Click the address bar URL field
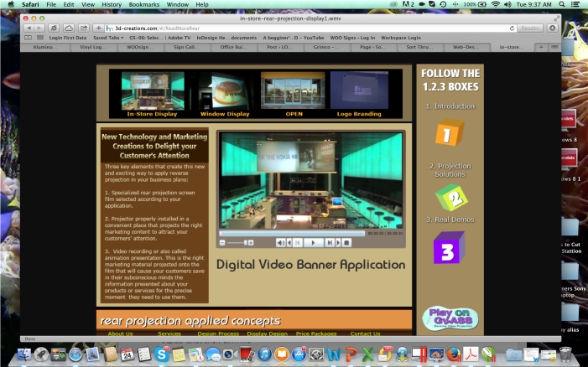The height and width of the screenshot is (367, 588). (x=306, y=28)
